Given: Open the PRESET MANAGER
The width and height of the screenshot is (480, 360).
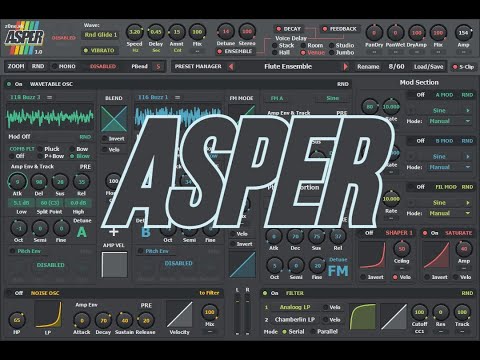Looking at the screenshot, I should point(198,66).
